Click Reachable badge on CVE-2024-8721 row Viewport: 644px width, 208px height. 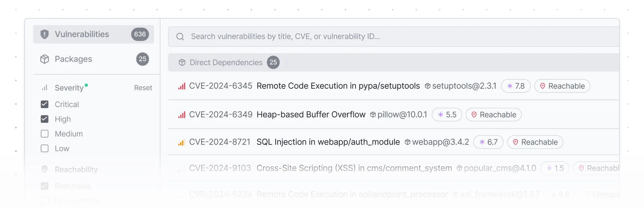pos(535,142)
